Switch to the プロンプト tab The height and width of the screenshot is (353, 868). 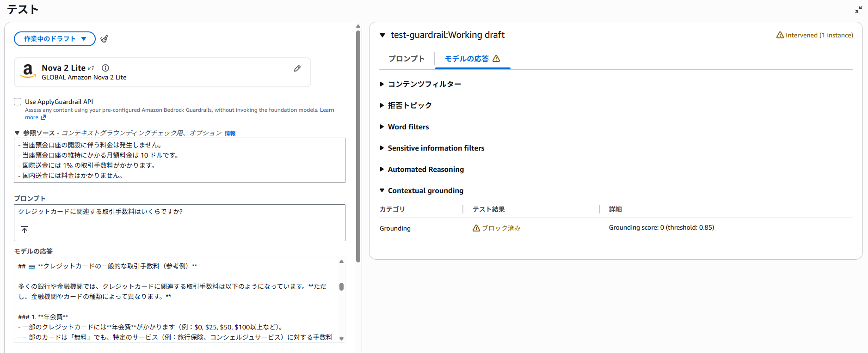tap(406, 59)
